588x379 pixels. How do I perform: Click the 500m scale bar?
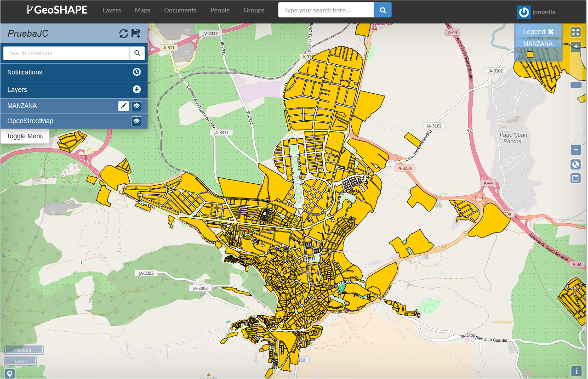(x=21, y=362)
